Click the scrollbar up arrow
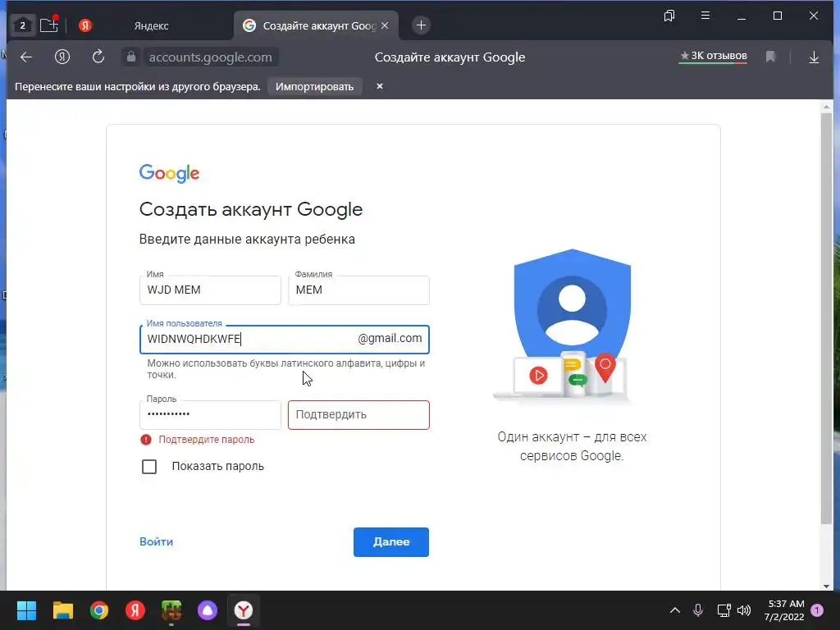The image size is (840, 630). tap(827, 107)
